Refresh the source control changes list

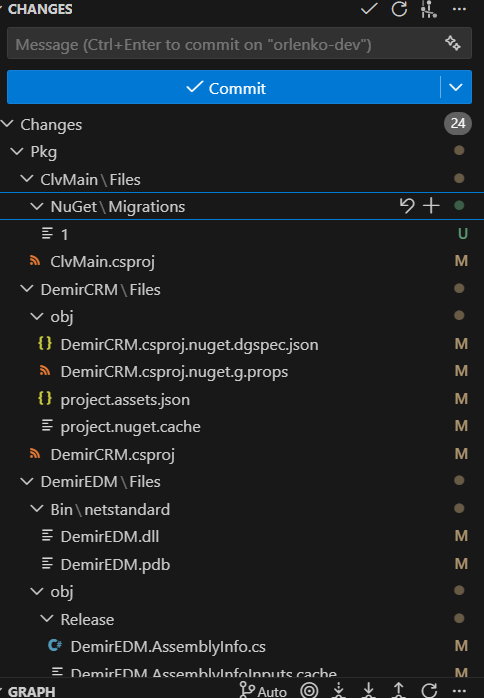[x=399, y=8]
